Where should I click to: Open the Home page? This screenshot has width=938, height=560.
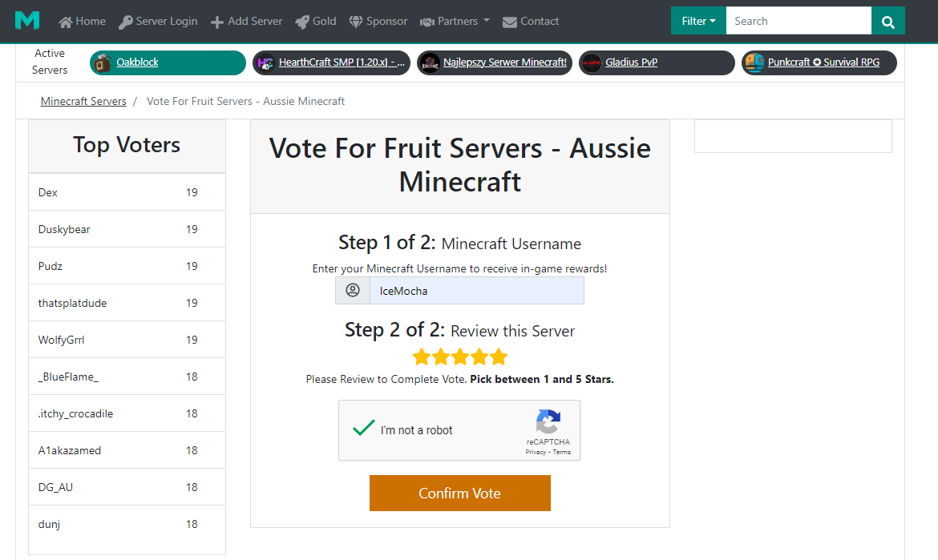point(83,22)
